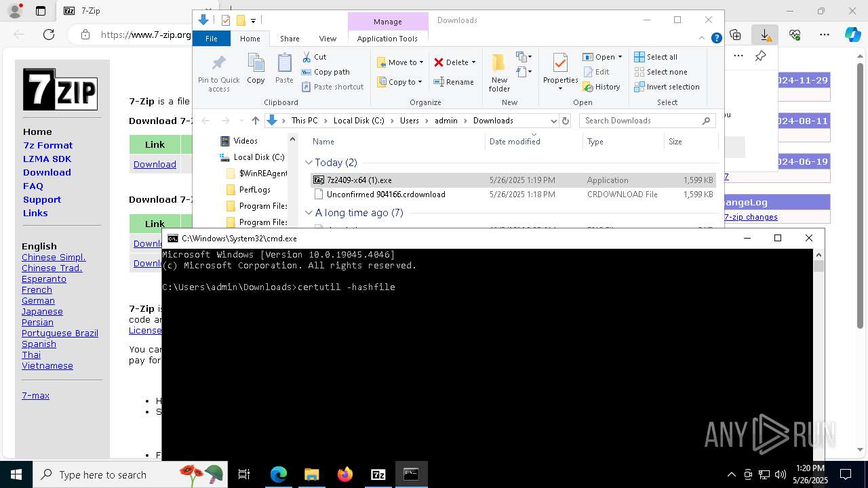Open the Chinese Simpl. language link
Image resolution: width=868 pixels, height=488 pixels.
(54, 257)
